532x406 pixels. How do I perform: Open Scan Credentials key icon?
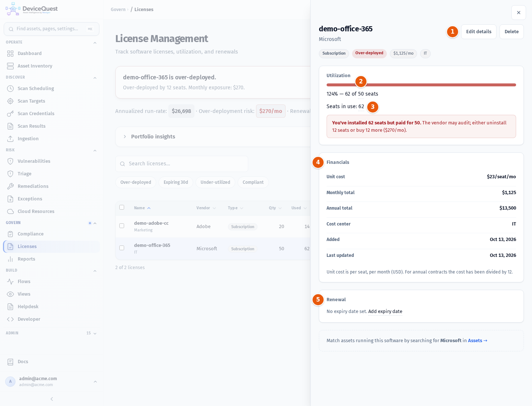tap(10, 114)
